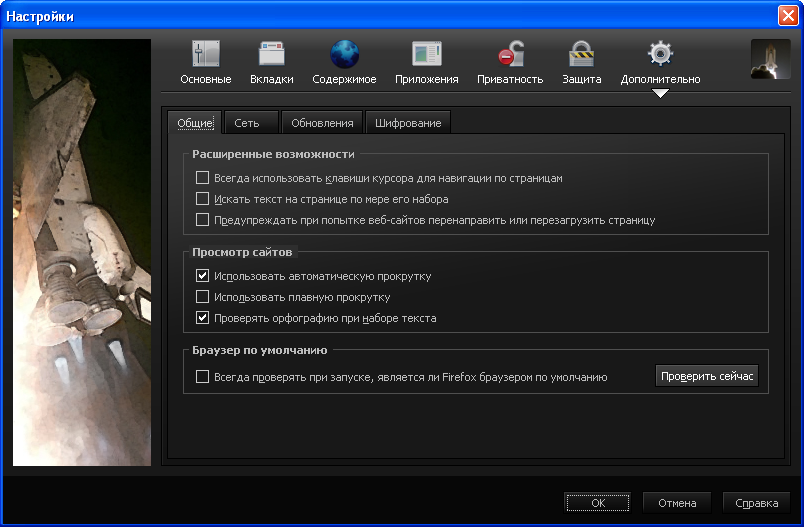Switch to the Сеть tab

click(x=247, y=123)
